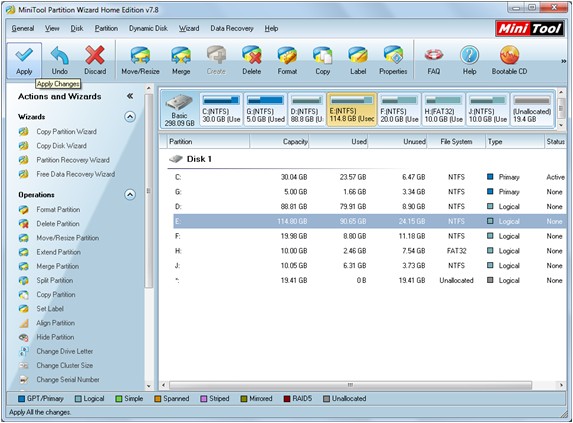Show more toolbar items chevron

(x=563, y=61)
